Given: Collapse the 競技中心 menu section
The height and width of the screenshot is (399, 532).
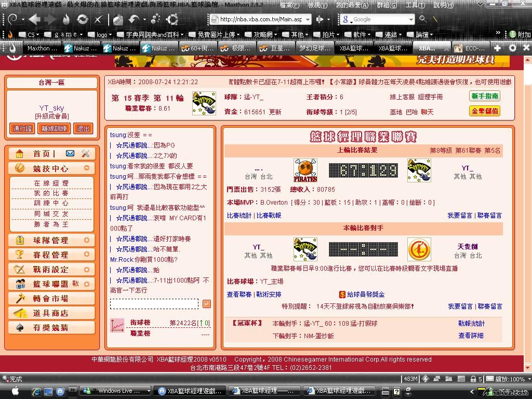Looking at the screenshot, I should (x=86, y=168).
